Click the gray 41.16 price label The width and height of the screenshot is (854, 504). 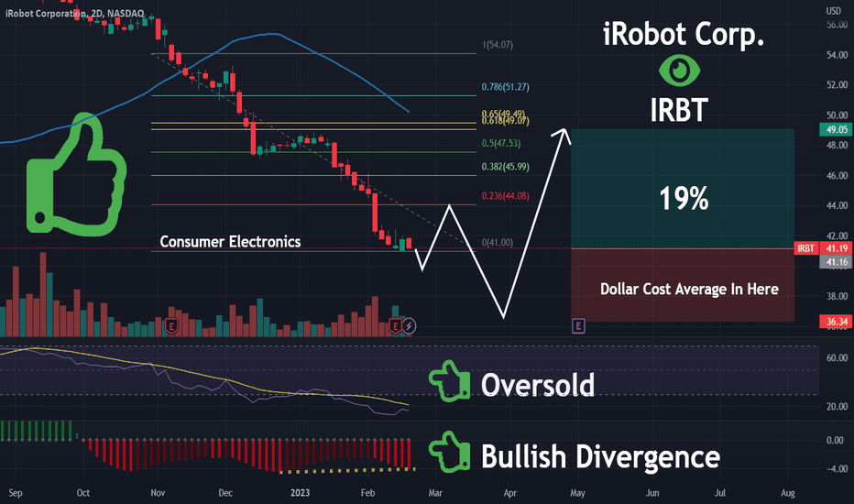click(x=836, y=262)
